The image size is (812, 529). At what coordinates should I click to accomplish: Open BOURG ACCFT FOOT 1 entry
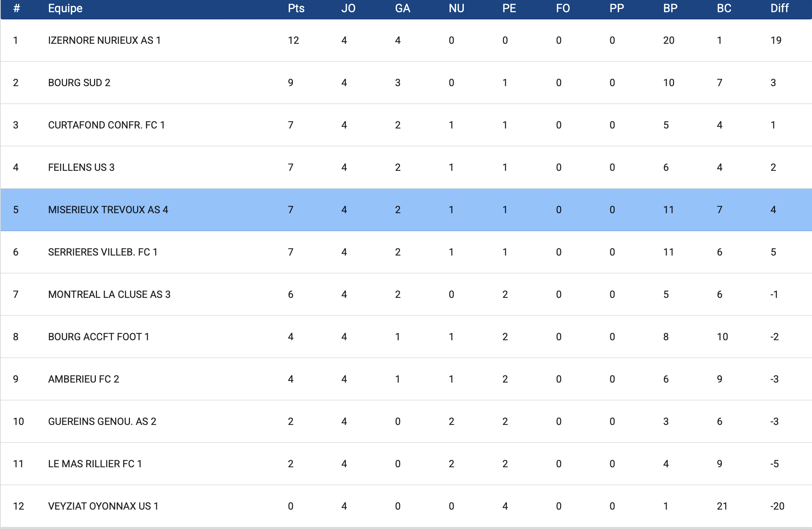click(98, 337)
